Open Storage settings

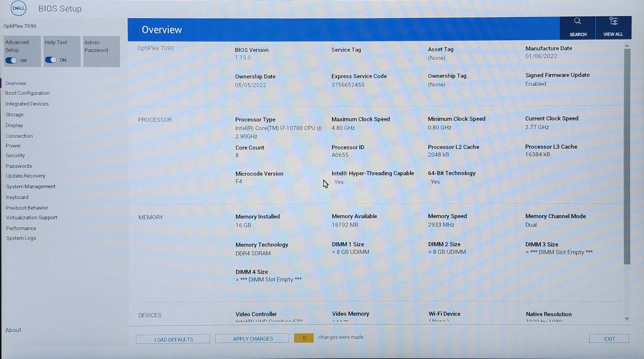(x=14, y=115)
